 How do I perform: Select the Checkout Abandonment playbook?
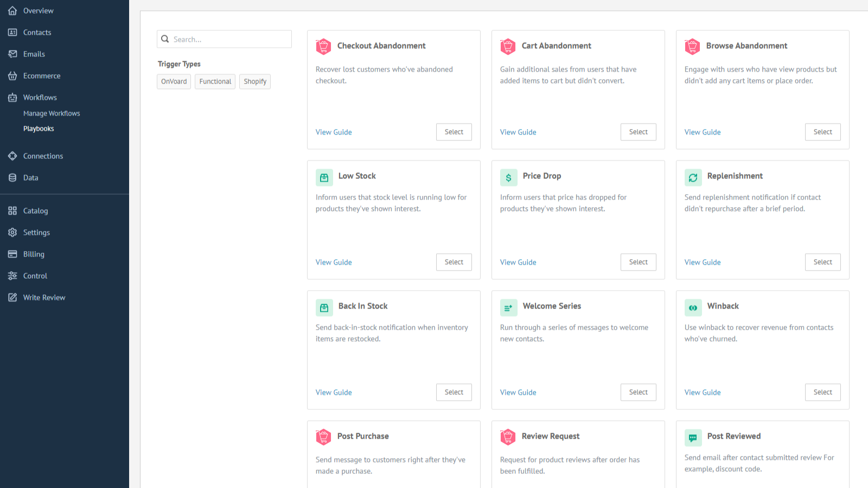tap(454, 132)
